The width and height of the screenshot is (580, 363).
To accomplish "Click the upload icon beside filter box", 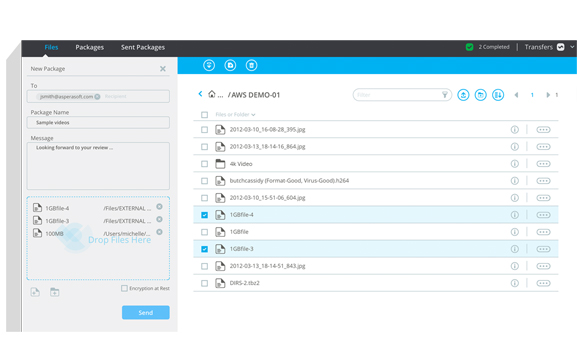I will coord(463,95).
